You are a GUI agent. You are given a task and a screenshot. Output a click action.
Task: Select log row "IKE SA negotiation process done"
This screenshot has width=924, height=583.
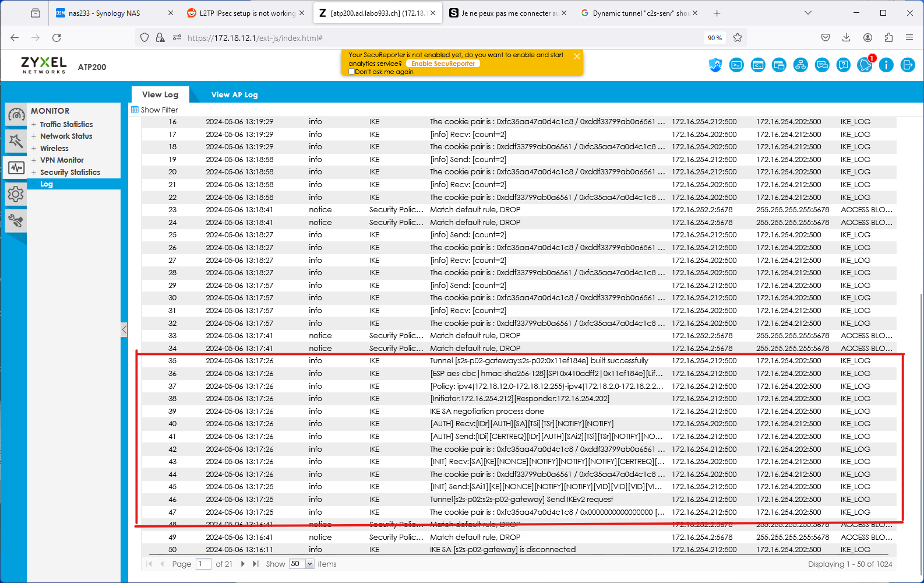click(x=519, y=411)
